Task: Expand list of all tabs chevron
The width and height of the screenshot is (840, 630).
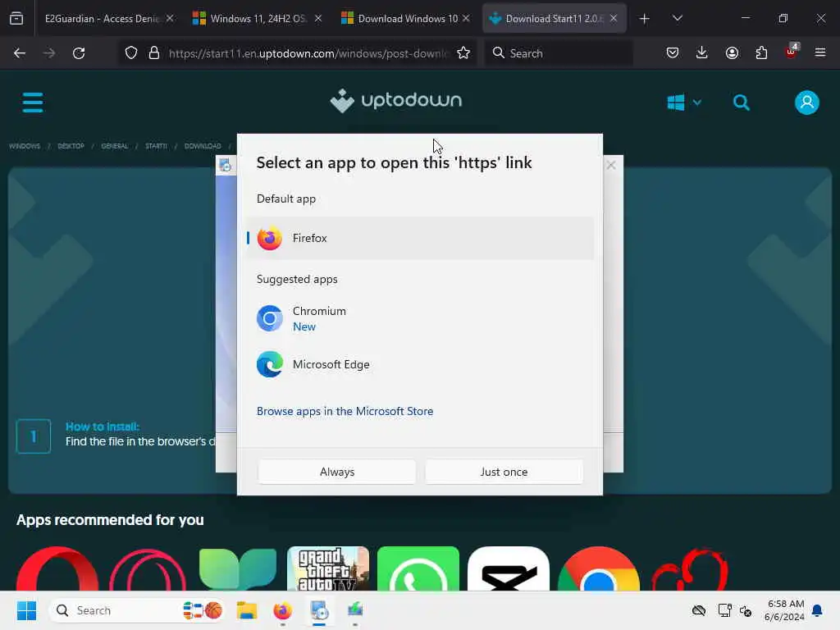Action: pos(677,18)
